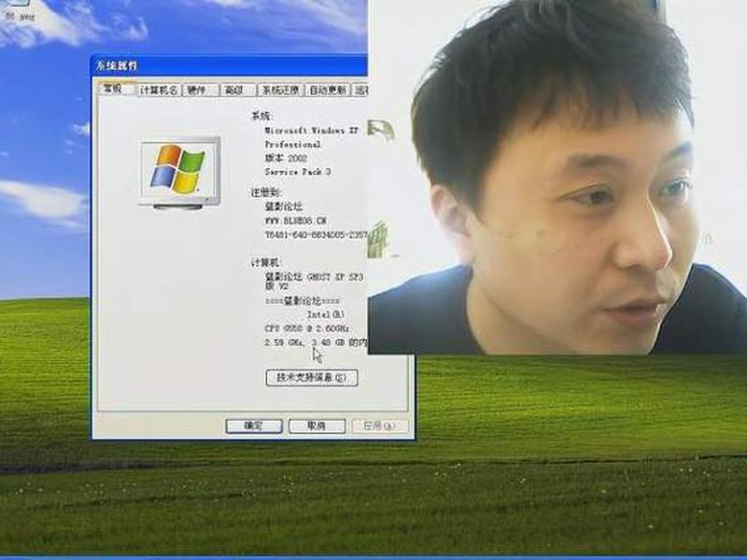Click the 'CPU G550 @ 2.60GHz' text
The image size is (747, 560).
click(307, 329)
